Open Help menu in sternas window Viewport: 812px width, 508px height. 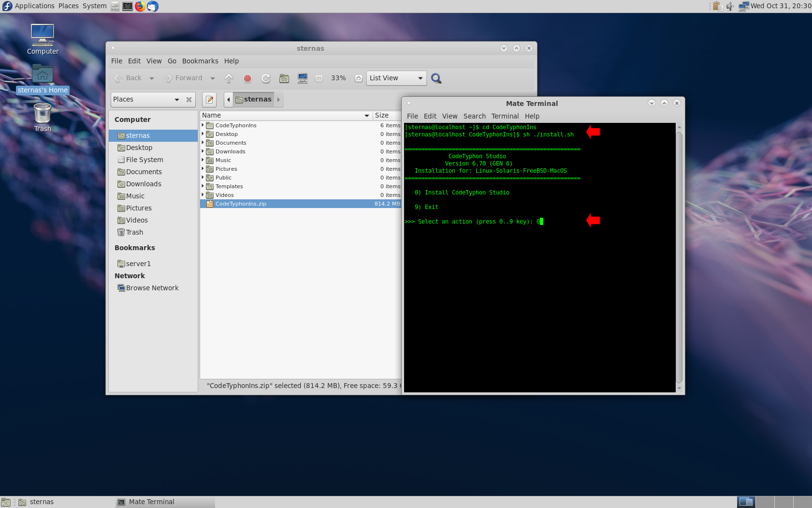click(232, 61)
